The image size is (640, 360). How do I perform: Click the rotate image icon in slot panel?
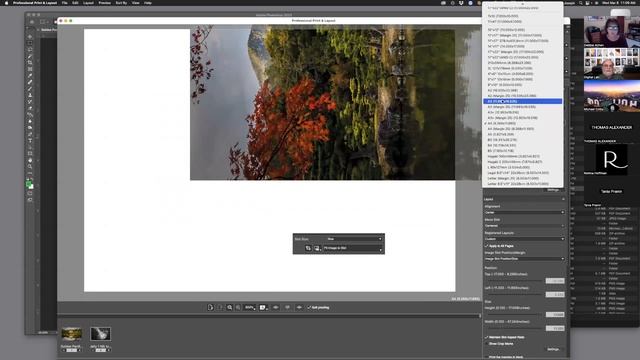(308, 248)
